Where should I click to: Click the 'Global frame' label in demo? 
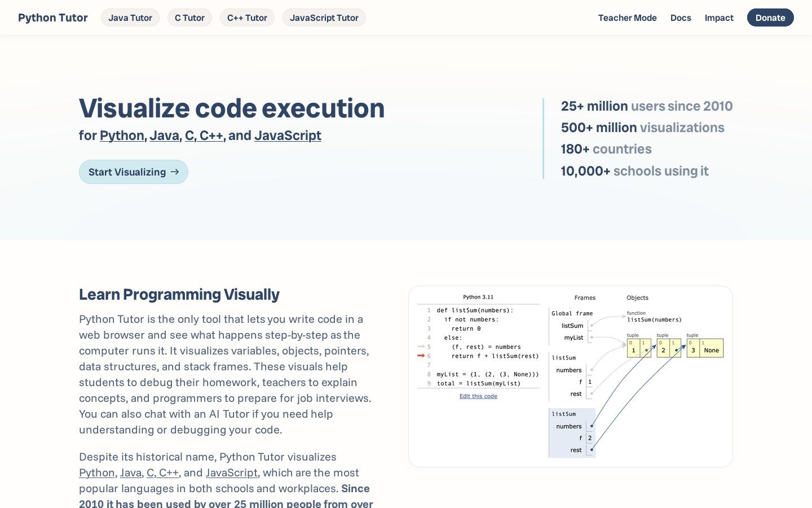pyautogui.click(x=572, y=313)
